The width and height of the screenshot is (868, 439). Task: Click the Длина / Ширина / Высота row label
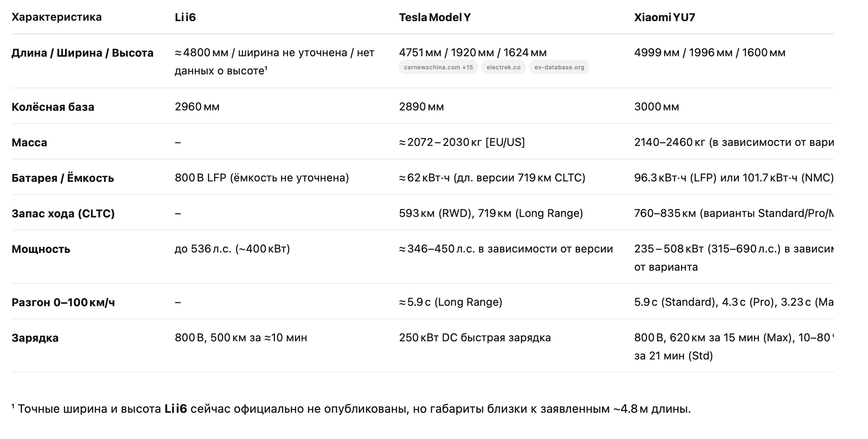pyautogui.click(x=82, y=53)
